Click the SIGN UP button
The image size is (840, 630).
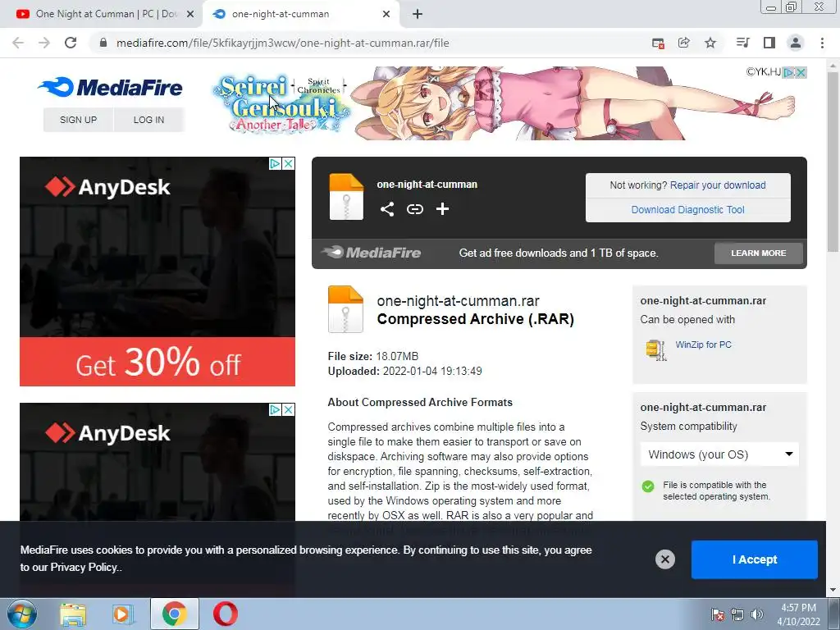(78, 120)
